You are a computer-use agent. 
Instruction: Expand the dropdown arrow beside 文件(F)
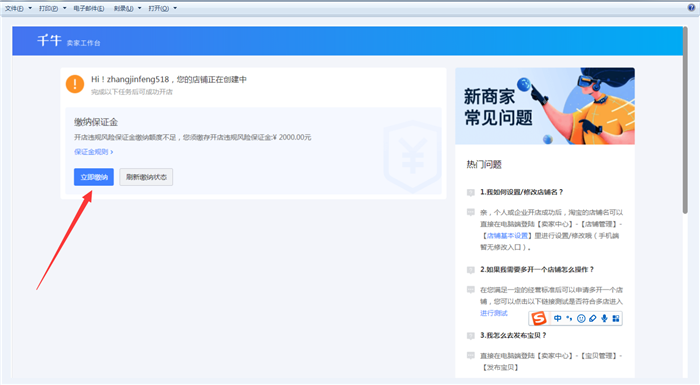point(30,8)
